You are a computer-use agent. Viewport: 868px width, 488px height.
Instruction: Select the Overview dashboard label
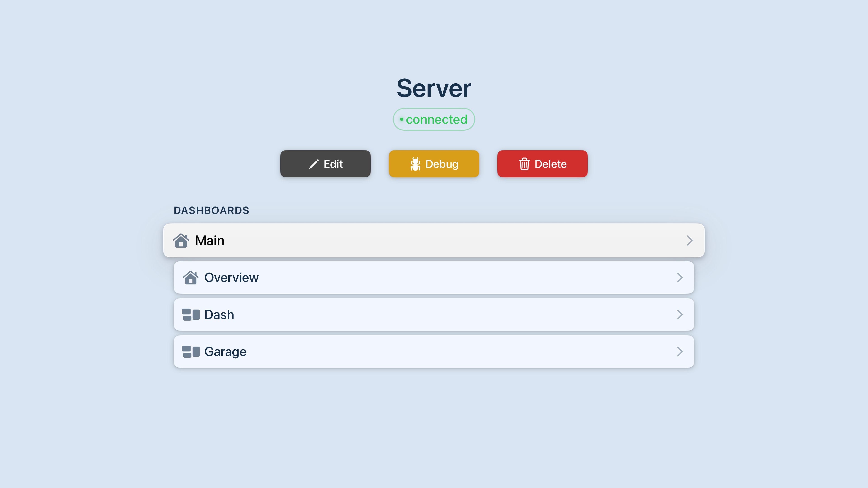point(231,277)
